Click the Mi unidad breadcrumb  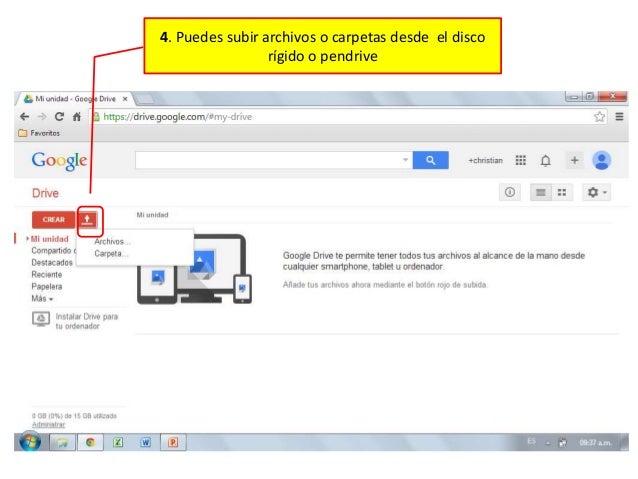point(152,215)
